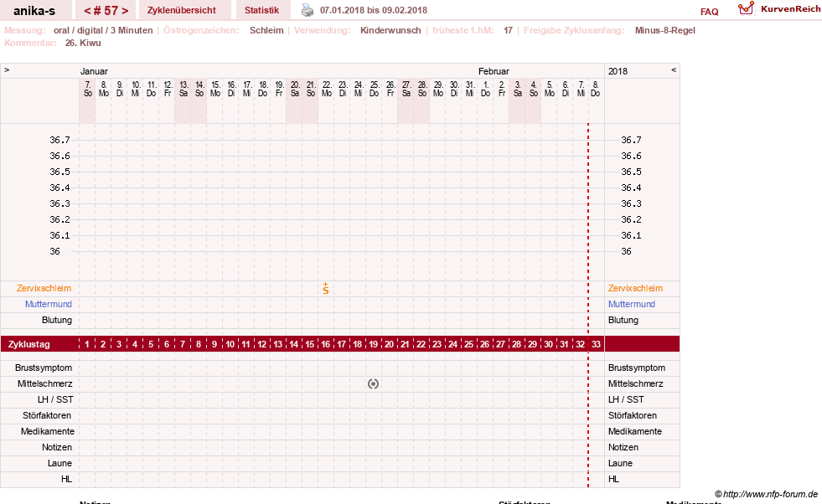822x504 pixels.
Task: Click the right Laune label
Action: pyautogui.click(x=620, y=463)
